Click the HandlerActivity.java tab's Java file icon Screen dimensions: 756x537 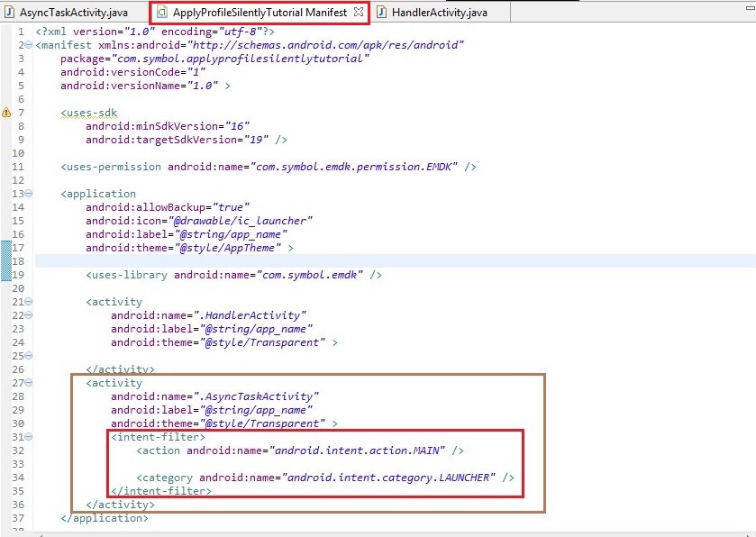coord(382,13)
